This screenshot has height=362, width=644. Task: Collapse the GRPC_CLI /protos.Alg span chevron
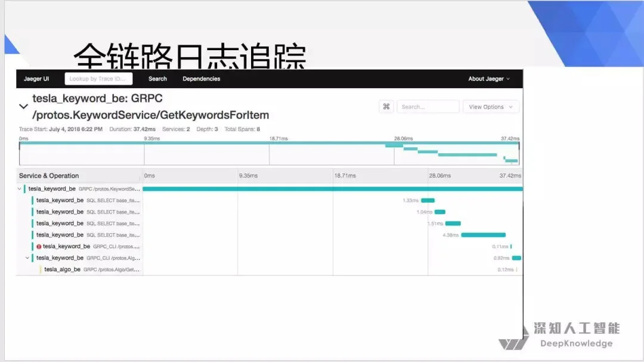pos(27,258)
